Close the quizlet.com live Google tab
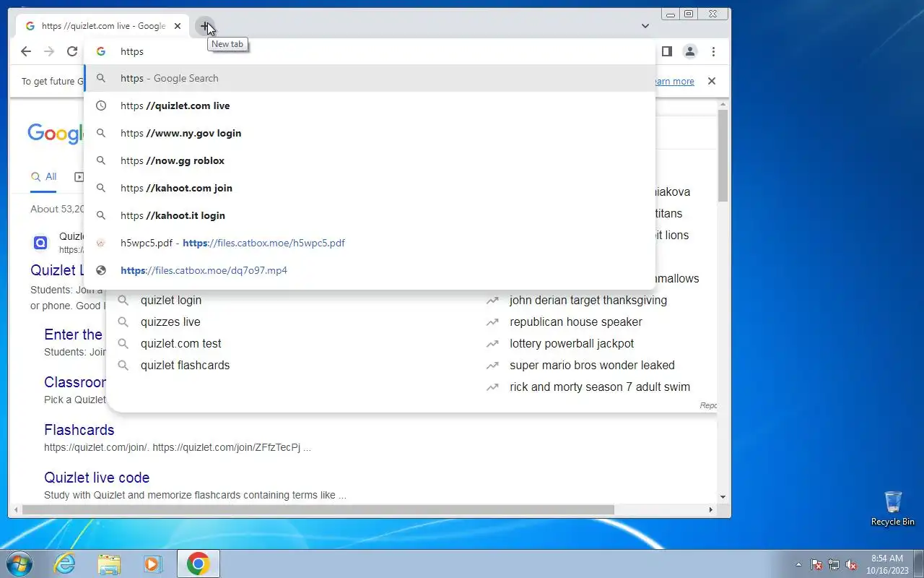The width and height of the screenshot is (924, 578). click(178, 26)
